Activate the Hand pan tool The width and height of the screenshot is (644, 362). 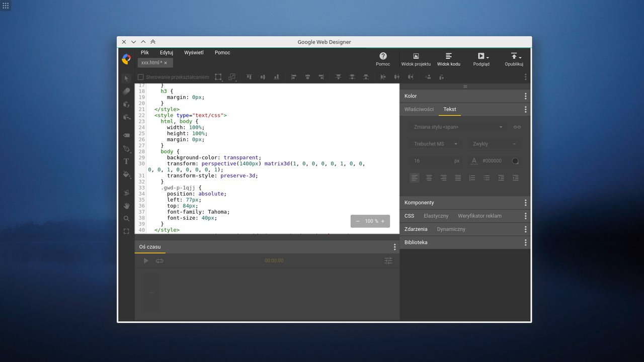pos(126,206)
